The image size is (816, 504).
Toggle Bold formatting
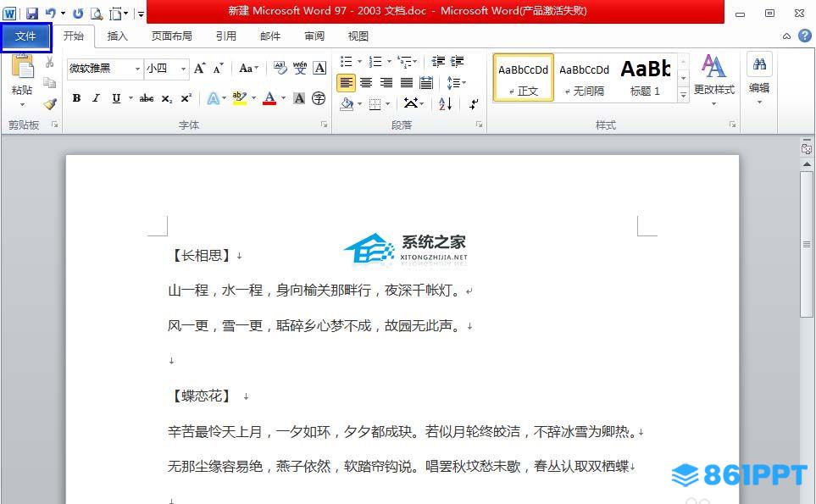[76, 98]
